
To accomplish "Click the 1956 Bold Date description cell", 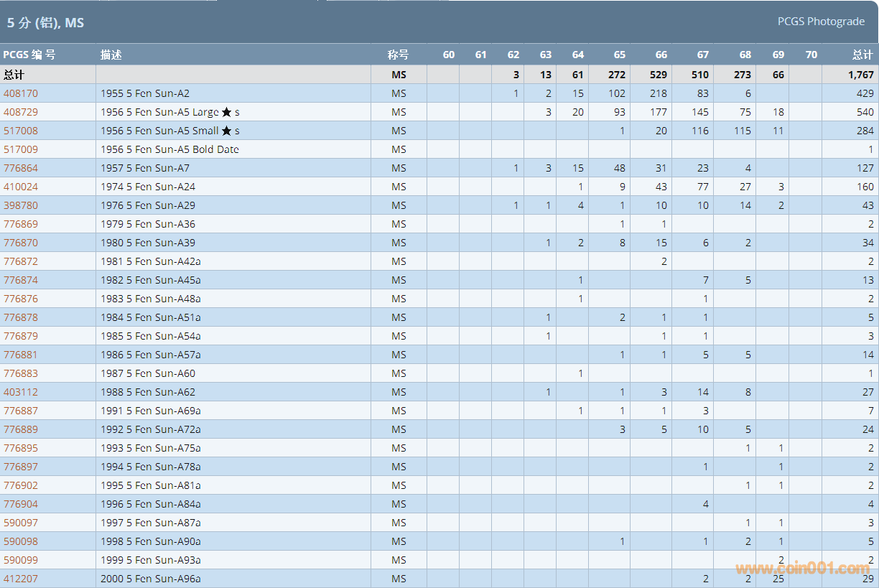I will [169, 149].
